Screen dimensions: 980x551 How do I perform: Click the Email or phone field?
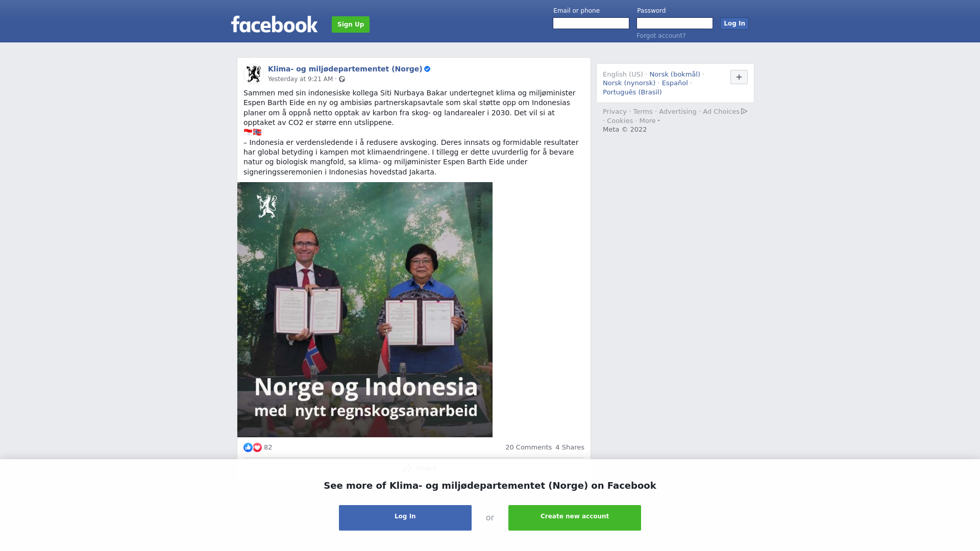591,23
